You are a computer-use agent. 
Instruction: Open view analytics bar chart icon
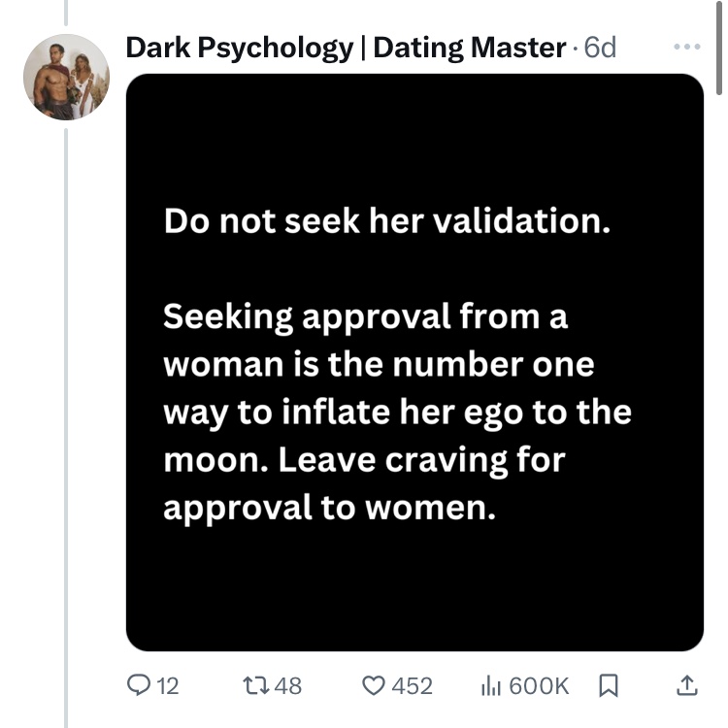[x=491, y=685]
